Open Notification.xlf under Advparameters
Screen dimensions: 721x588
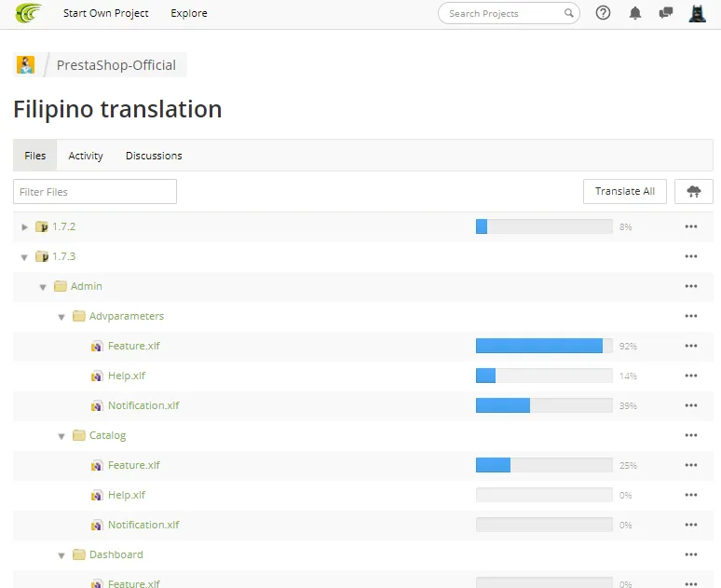(x=143, y=405)
